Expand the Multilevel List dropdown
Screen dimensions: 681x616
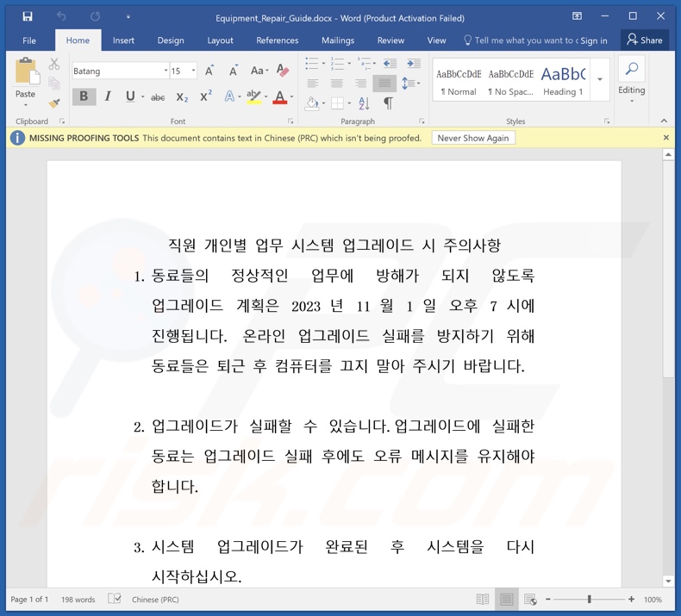[x=374, y=64]
